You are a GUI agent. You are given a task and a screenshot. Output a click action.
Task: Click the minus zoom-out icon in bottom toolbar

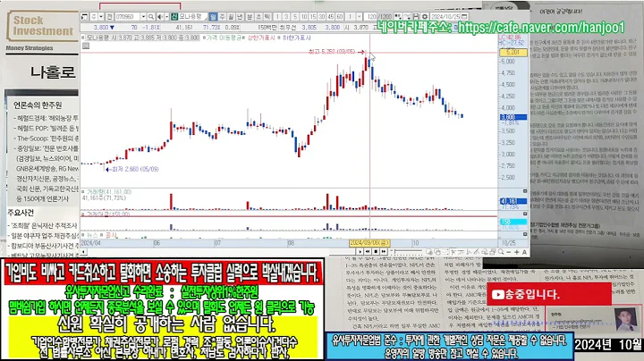509,252
